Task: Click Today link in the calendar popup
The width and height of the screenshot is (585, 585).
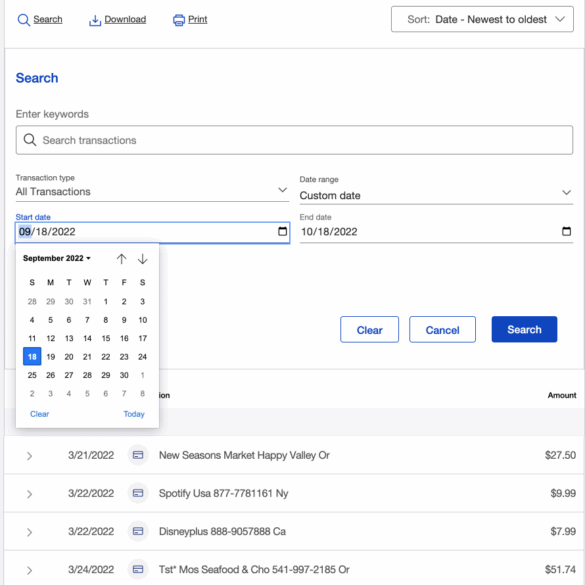Action: [134, 414]
